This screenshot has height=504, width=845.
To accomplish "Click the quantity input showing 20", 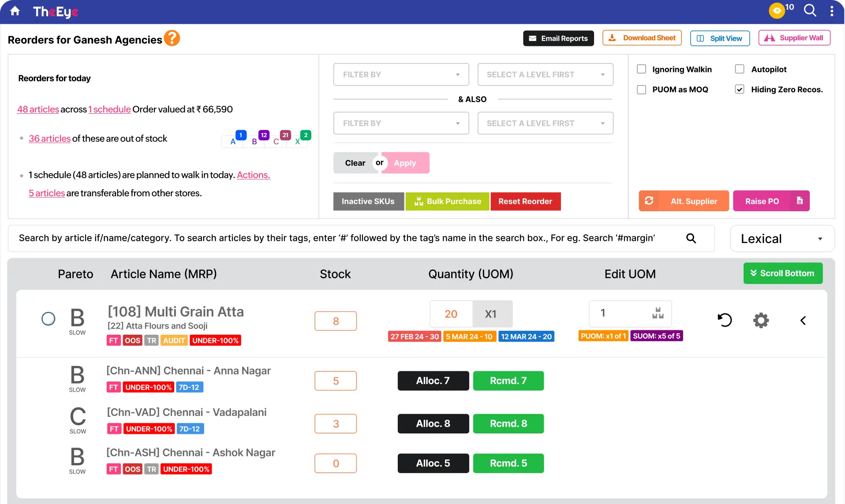I will point(451,314).
